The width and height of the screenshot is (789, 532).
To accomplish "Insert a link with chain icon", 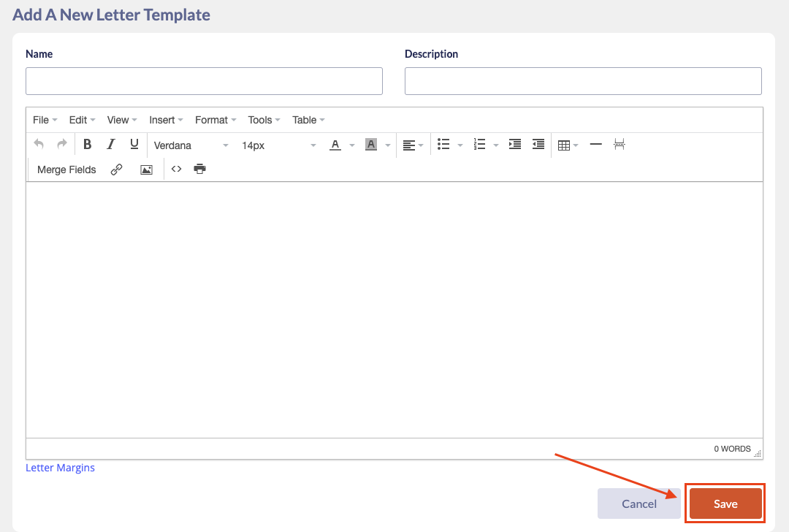I will click(116, 170).
